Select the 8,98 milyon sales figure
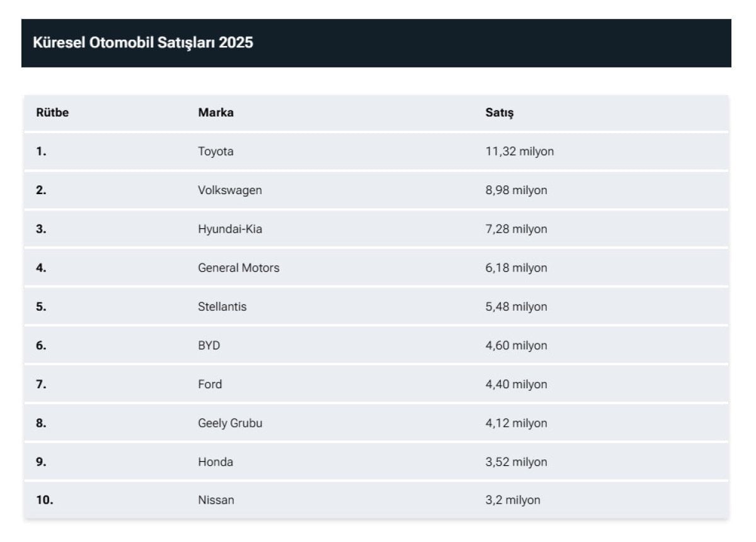 click(516, 190)
